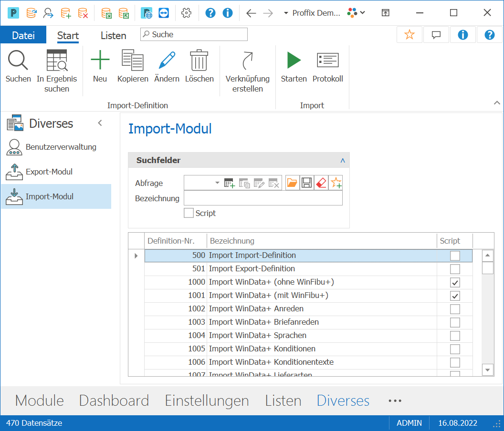Tick the Script checkbox in Suchfelder
504x431 pixels.
click(x=189, y=213)
